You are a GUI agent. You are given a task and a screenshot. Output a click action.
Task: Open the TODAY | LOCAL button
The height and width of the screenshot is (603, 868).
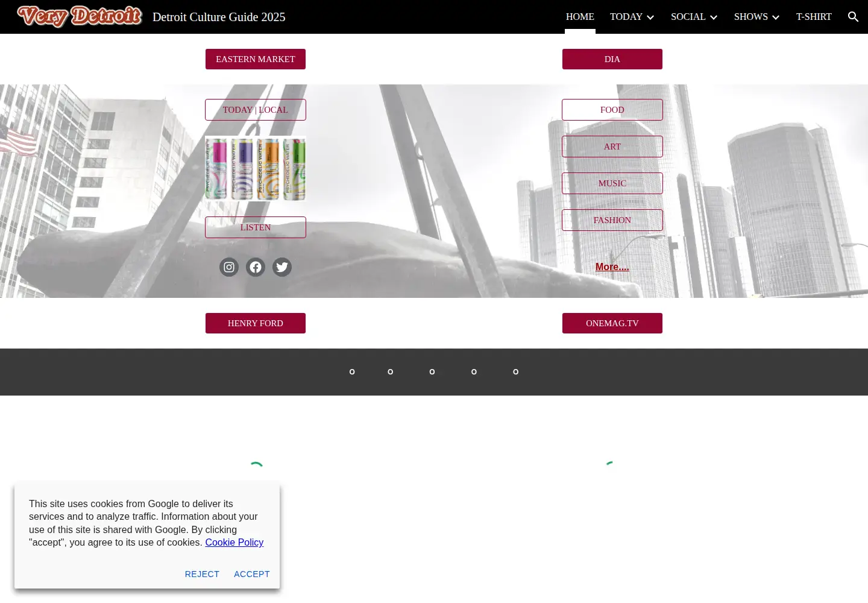(256, 110)
